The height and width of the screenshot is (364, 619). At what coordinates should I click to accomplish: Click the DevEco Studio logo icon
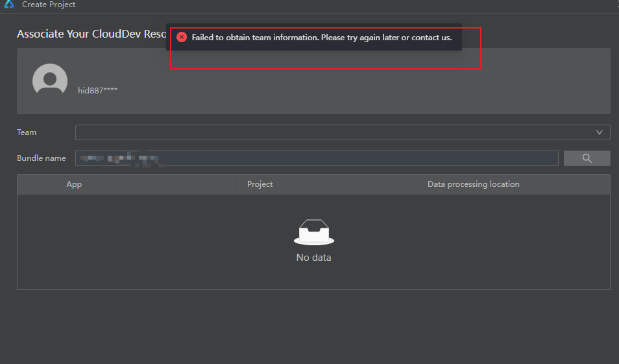[x=8, y=5]
